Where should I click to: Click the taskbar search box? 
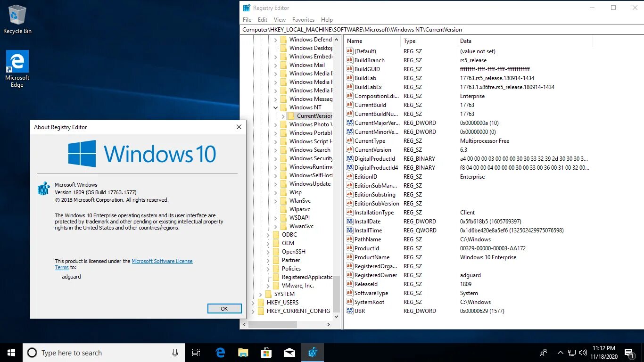(103, 353)
